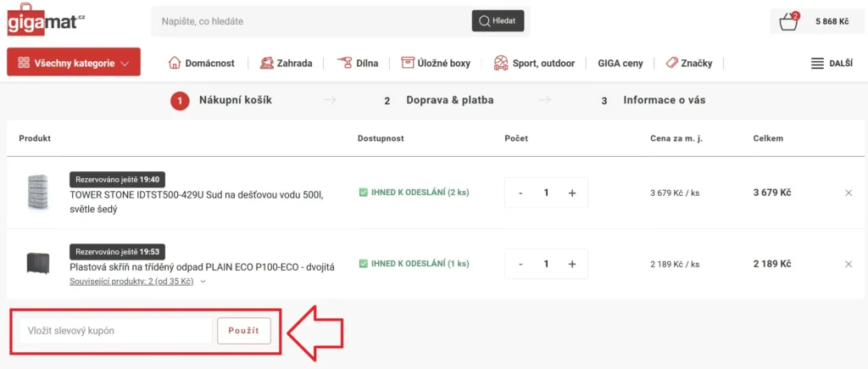This screenshot has height=369, width=868.
Task: Remove PLAIN ECO cabinet from the cart
Action: pyautogui.click(x=849, y=264)
